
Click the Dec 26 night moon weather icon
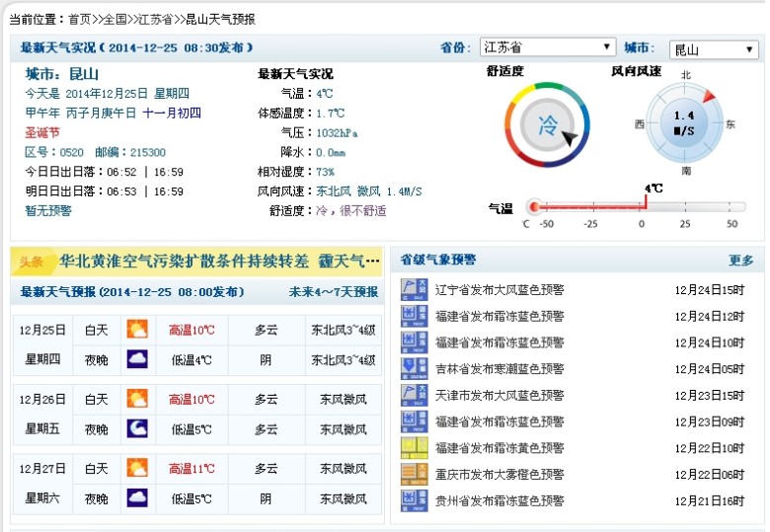click(136, 428)
